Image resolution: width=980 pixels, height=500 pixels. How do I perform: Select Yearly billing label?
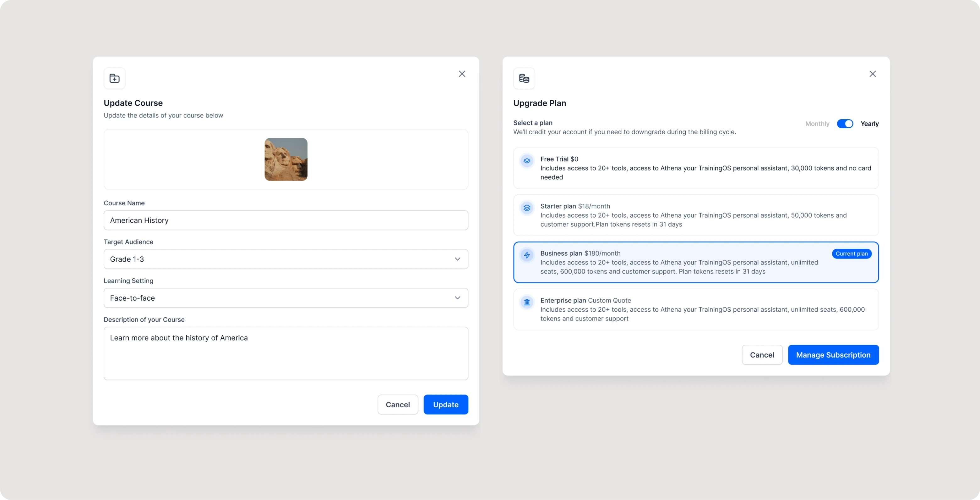(869, 124)
